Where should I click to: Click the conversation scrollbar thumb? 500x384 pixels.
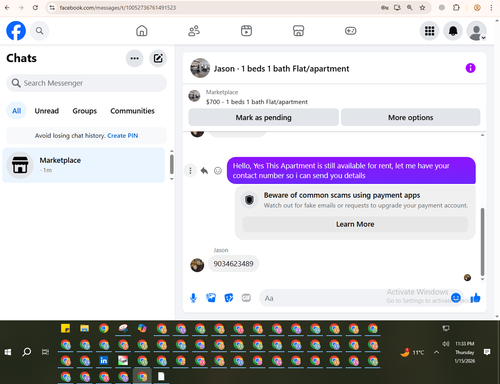482,241
